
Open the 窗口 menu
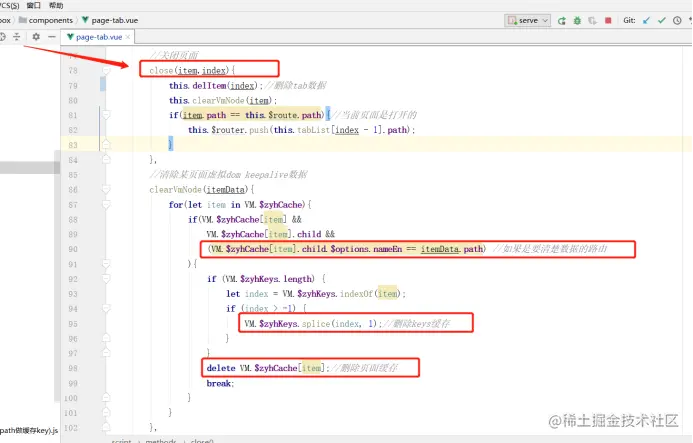click(x=34, y=5)
